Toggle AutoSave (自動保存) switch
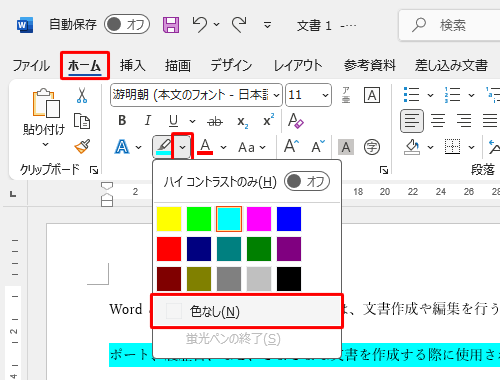The height and width of the screenshot is (380, 500). [x=127, y=24]
